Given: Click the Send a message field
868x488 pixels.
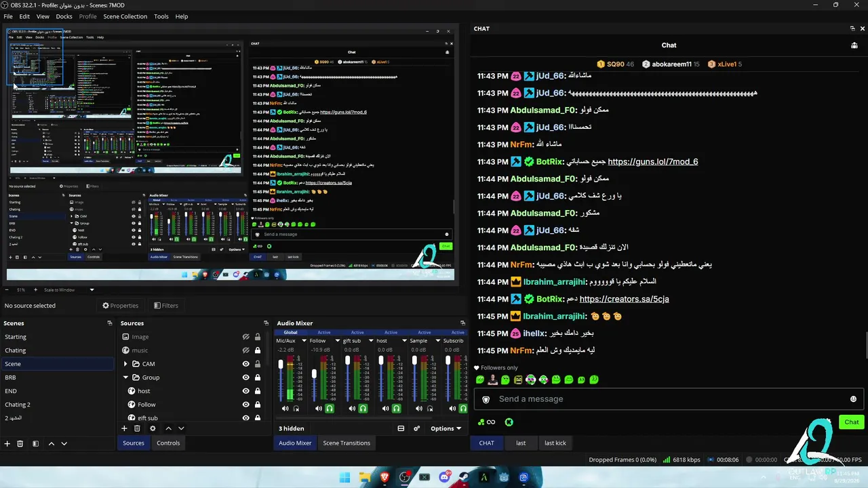Looking at the screenshot, I should (x=668, y=399).
